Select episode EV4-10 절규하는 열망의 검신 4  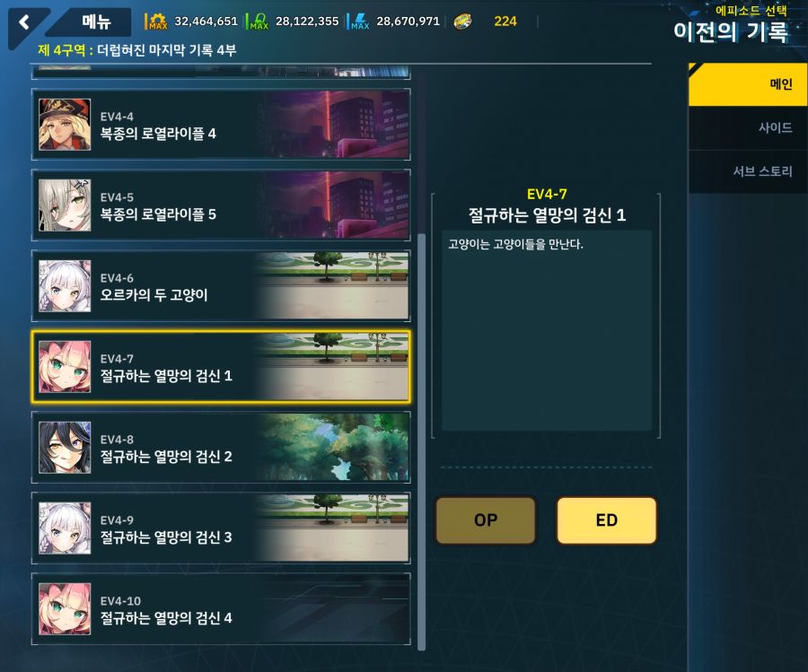(221, 608)
